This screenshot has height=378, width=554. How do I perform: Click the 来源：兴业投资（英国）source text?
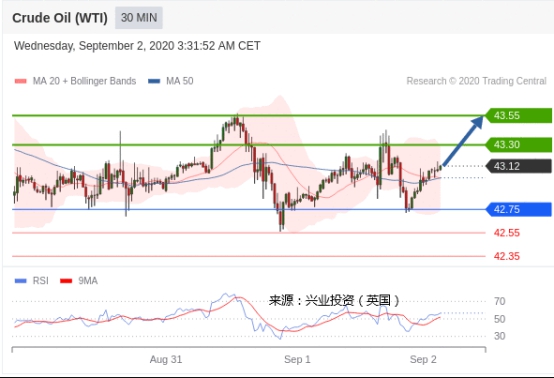coord(334,301)
